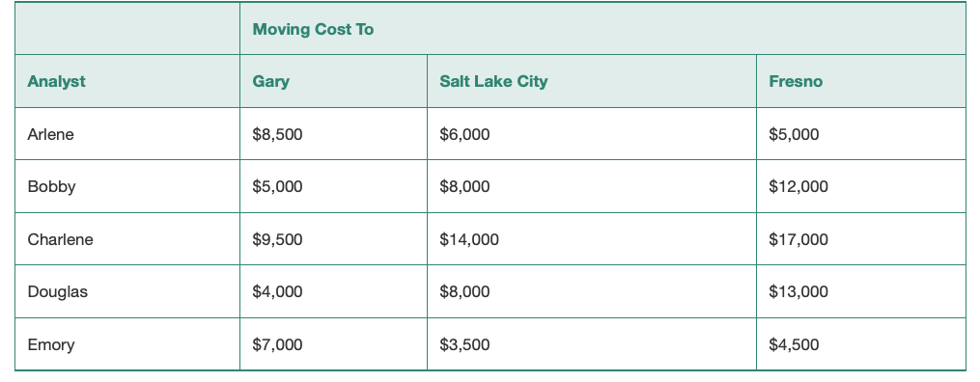Click the Douglas row label

[58, 292]
